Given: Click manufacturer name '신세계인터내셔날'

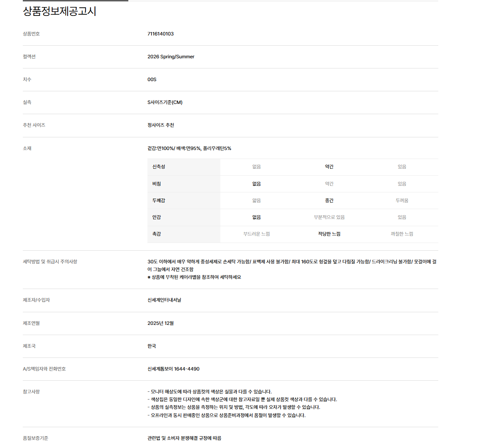Looking at the screenshot, I should (x=164, y=300).
